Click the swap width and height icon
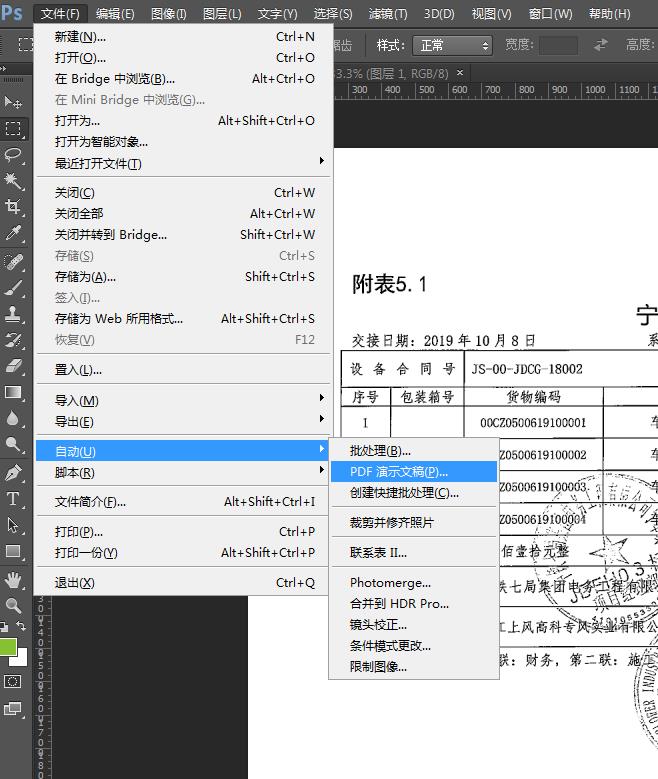The width and height of the screenshot is (658, 779). pos(601,45)
